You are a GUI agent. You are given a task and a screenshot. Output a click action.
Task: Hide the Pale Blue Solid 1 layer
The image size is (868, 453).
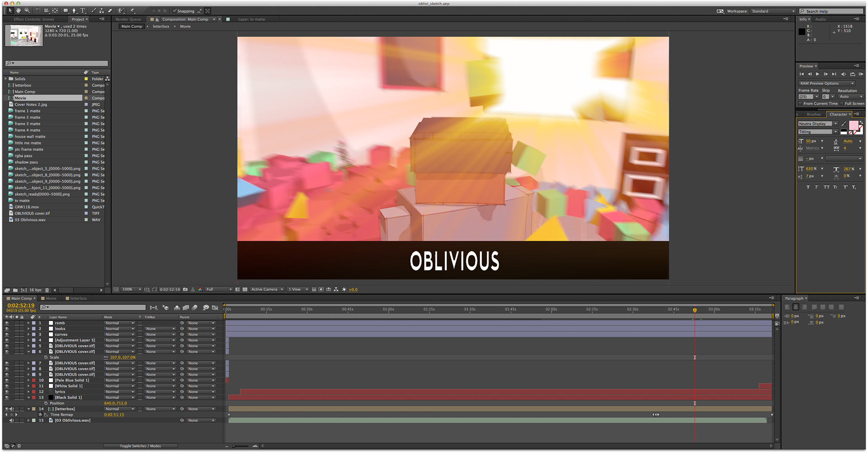(x=7, y=380)
